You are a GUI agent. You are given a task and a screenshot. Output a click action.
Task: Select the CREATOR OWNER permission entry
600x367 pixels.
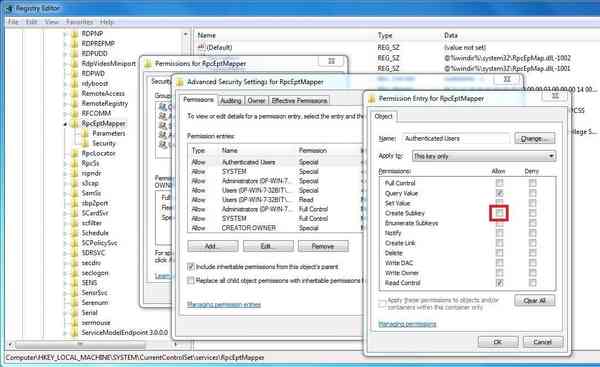click(x=276, y=228)
